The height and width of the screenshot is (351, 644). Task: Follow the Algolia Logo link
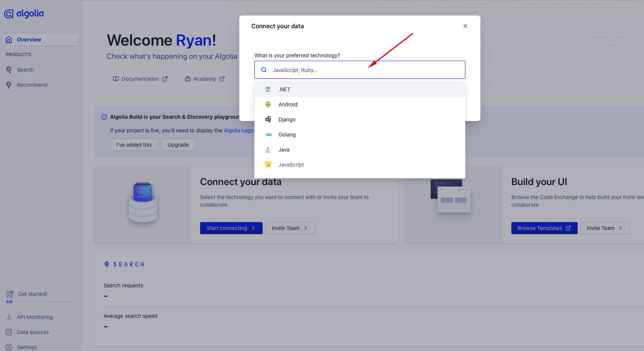click(239, 130)
